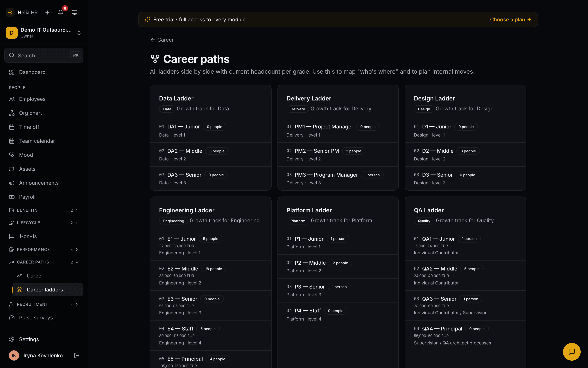Viewport: 588px width, 368px height.
Task: Click the monitor display icon
Action: (75, 12)
